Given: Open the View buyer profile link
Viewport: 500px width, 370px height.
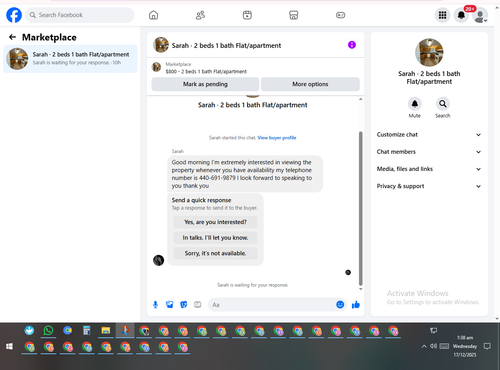Looking at the screenshot, I should [277, 138].
